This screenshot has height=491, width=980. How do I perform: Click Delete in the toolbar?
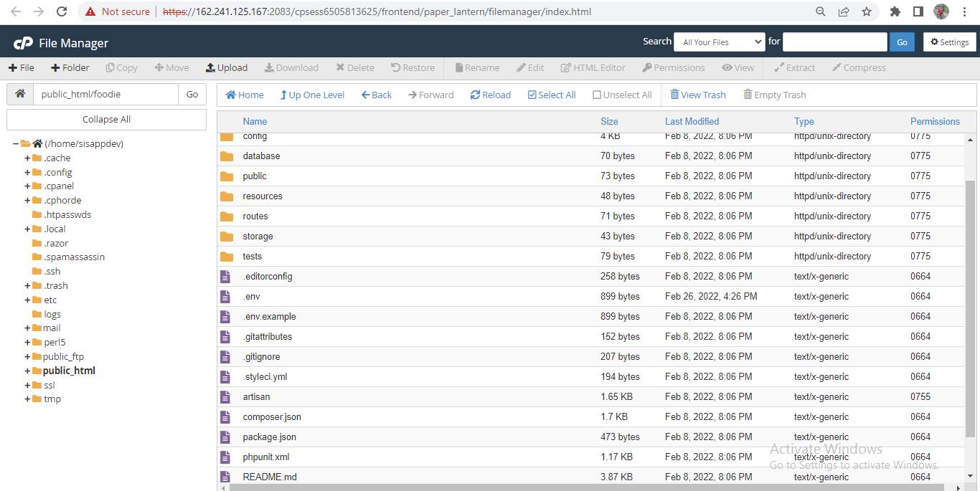coord(355,67)
